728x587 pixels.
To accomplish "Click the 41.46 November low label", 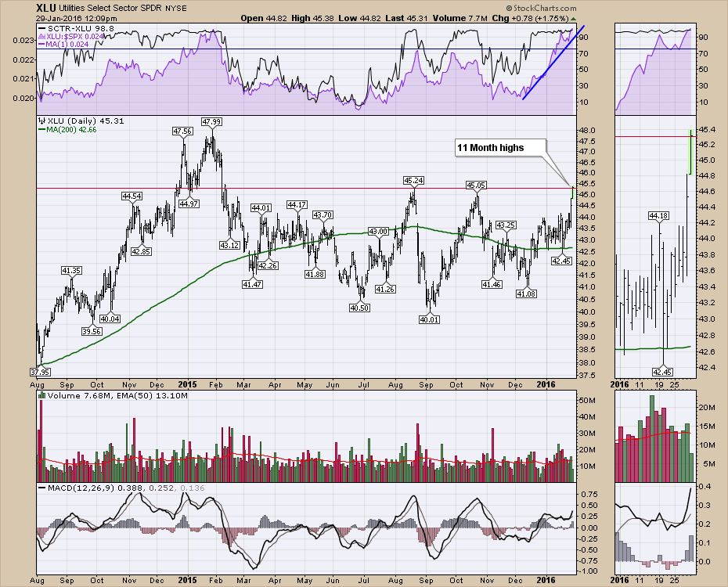I will pyautogui.click(x=492, y=284).
